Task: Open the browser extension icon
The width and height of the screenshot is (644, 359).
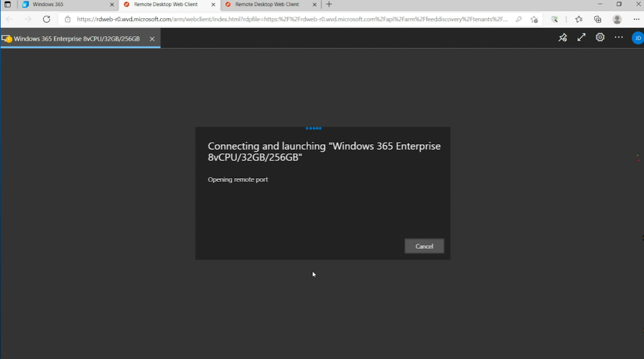Action: pyautogui.click(x=554, y=19)
